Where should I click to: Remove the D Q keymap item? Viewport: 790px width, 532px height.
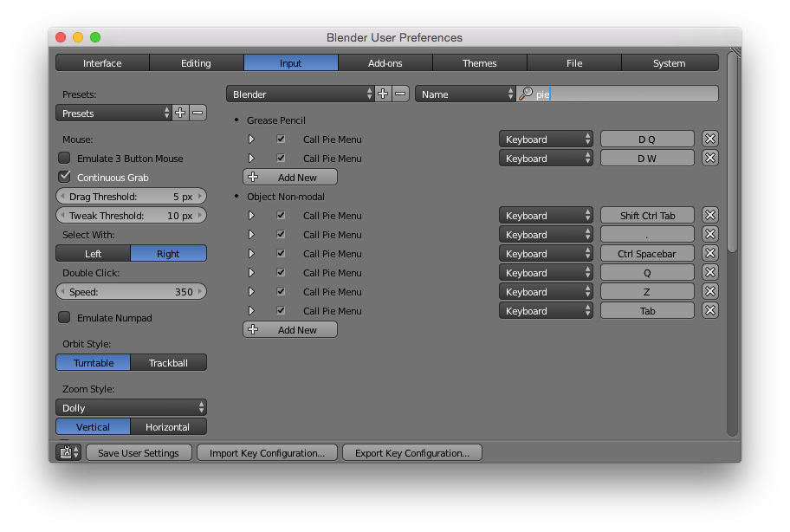(710, 139)
